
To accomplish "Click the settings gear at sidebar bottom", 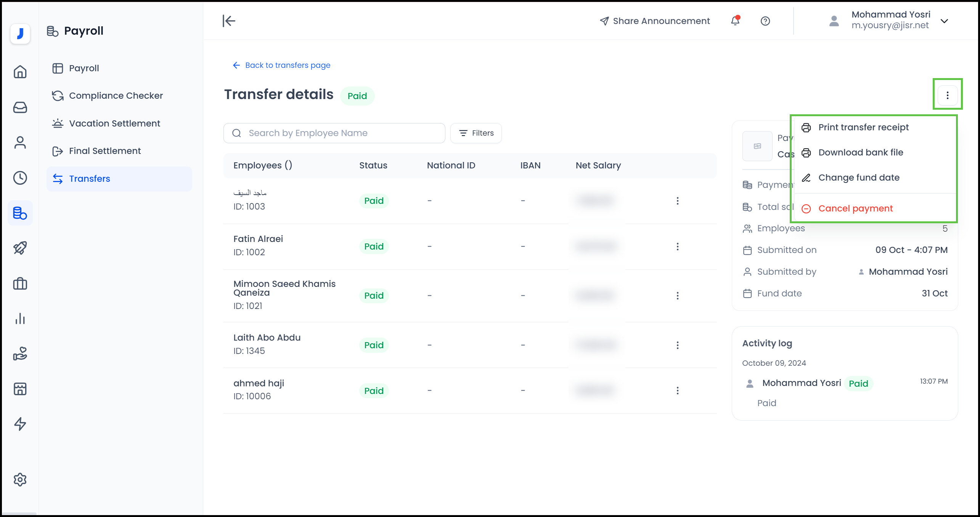I will point(20,480).
